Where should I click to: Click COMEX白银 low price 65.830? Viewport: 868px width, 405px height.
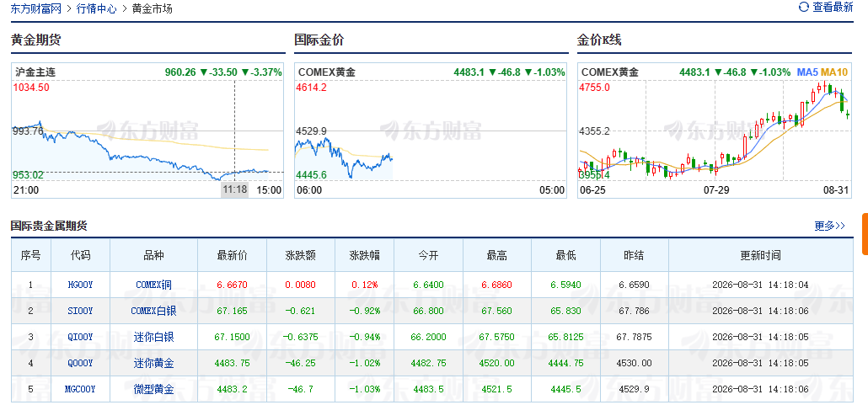[565, 311]
